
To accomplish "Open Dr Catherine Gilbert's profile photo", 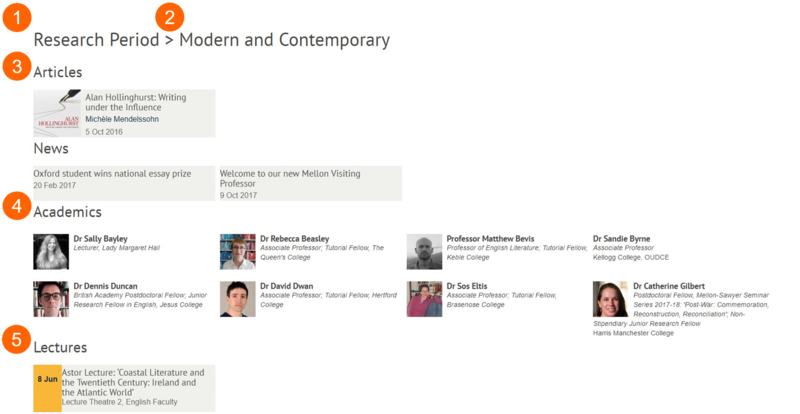I will pyautogui.click(x=611, y=298).
